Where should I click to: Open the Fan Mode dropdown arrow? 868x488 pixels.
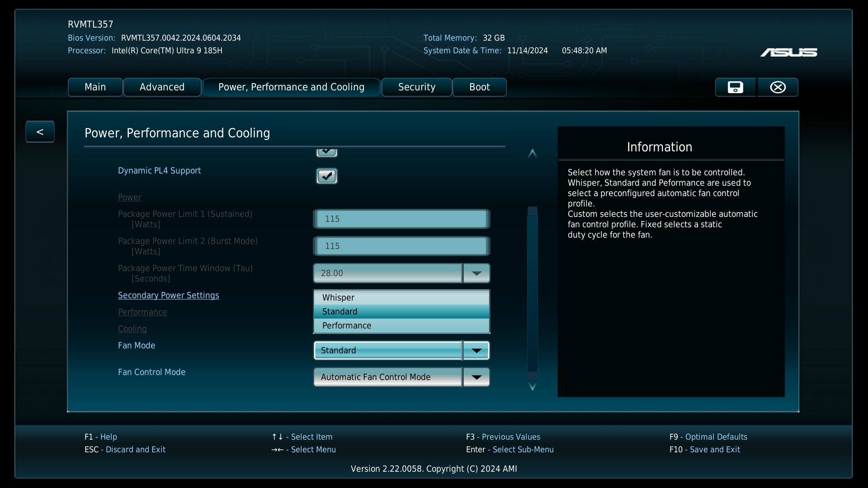coord(476,351)
